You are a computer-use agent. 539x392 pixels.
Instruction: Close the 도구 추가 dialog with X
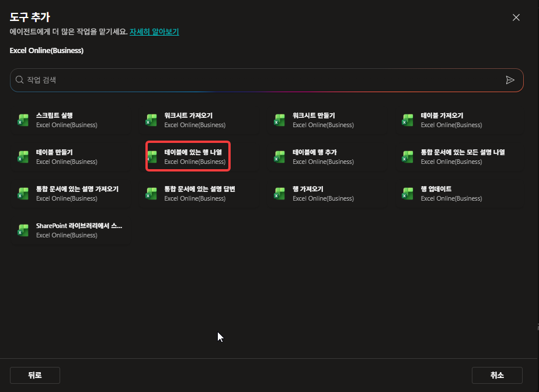pyautogui.click(x=516, y=17)
